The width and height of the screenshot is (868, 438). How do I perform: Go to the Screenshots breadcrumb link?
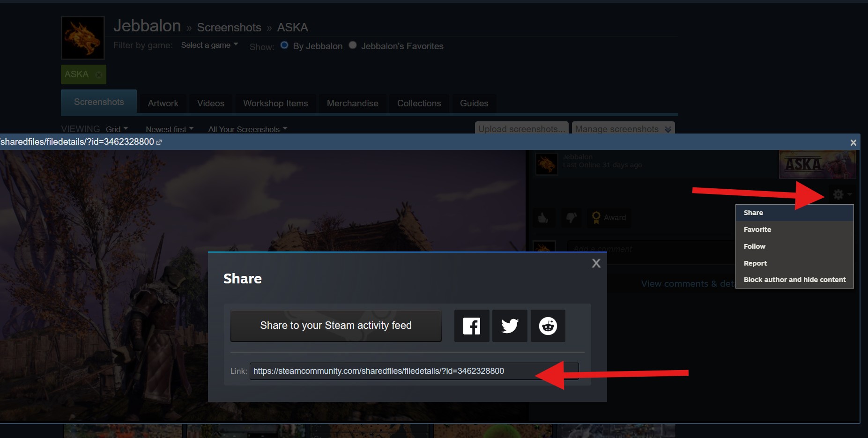pyautogui.click(x=229, y=28)
